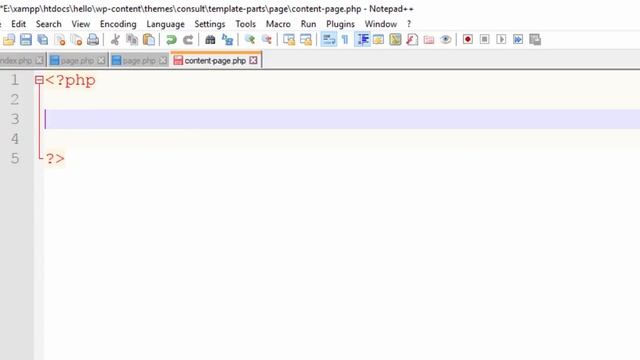Print the document using the printer icon
Viewport: 640px width, 360px height.
(x=93, y=40)
